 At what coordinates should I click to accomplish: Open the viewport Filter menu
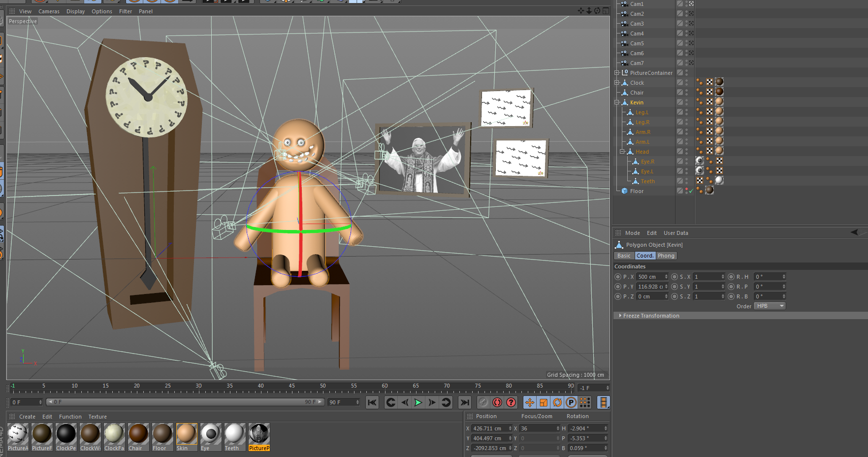point(126,11)
